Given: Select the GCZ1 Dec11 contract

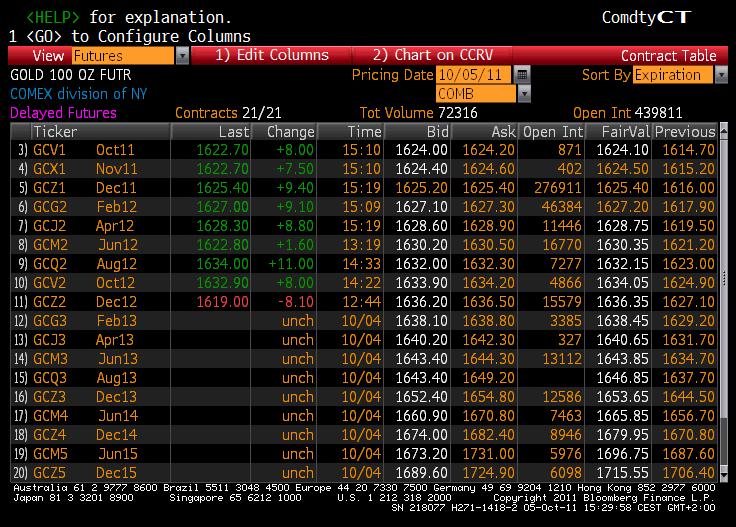Looking at the screenshot, I should (364, 188).
